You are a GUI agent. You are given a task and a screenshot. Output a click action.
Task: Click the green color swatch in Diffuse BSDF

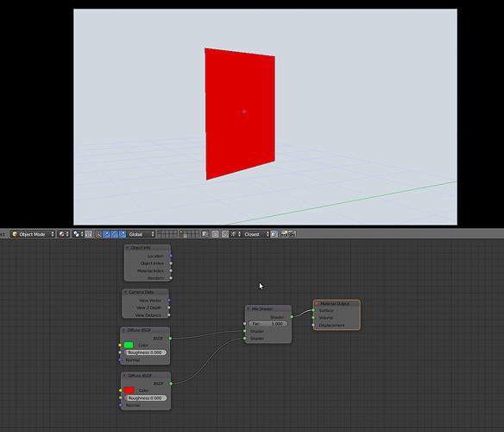(129, 345)
